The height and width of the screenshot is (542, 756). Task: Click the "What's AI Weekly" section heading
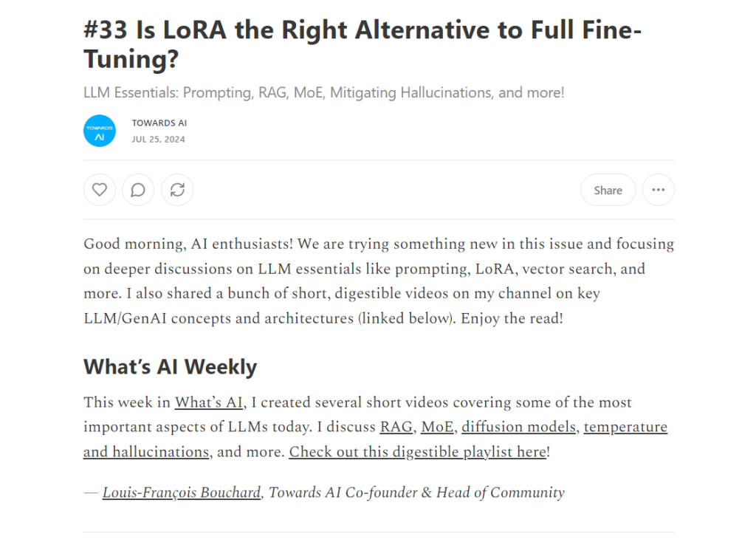pyautogui.click(x=171, y=367)
